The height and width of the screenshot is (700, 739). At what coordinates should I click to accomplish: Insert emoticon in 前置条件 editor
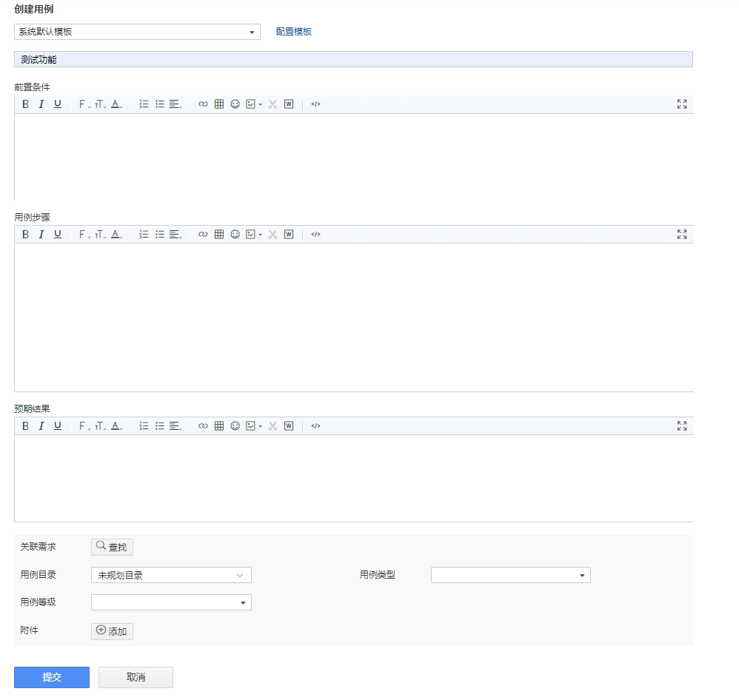point(235,104)
